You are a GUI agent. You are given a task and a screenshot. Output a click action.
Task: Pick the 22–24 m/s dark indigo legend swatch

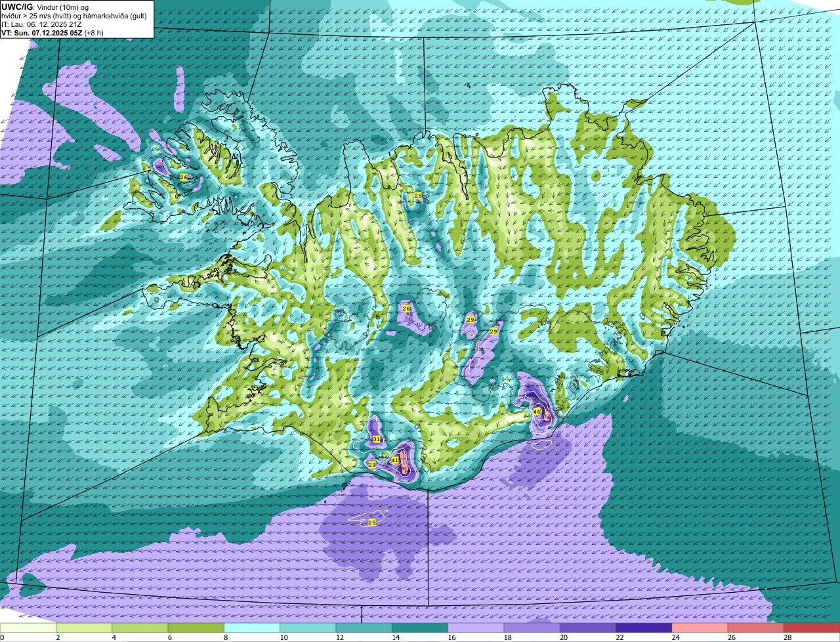[644, 628]
